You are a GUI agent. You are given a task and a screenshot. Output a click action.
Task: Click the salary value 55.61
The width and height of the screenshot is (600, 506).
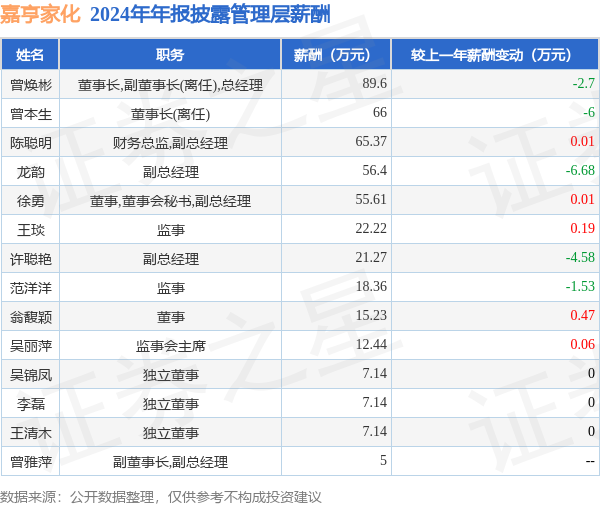coord(371,199)
